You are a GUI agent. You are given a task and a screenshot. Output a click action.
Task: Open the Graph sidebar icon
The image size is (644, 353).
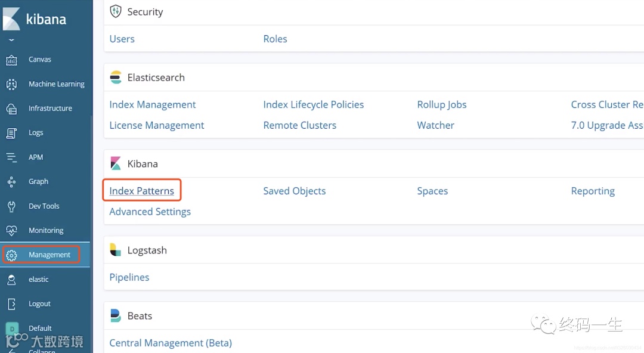coord(11,182)
